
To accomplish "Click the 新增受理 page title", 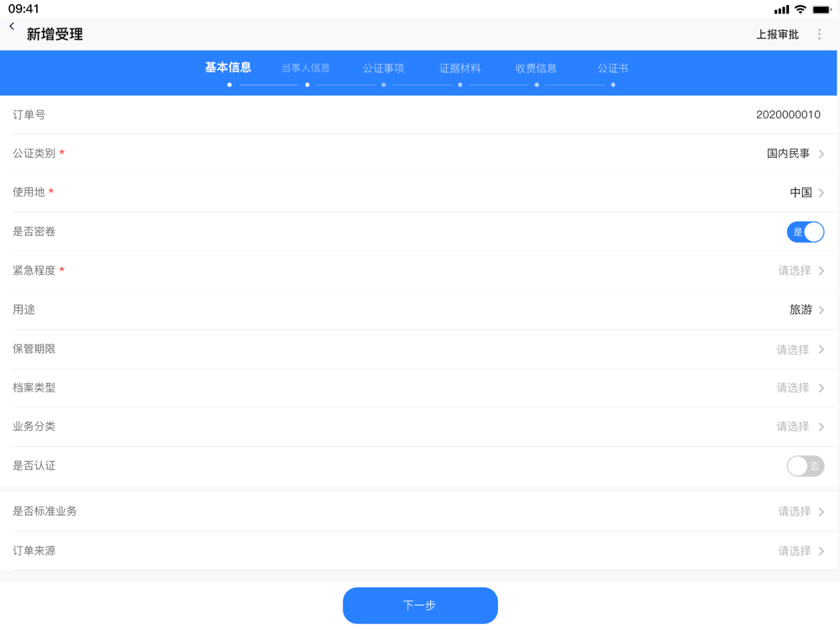I will (x=55, y=34).
